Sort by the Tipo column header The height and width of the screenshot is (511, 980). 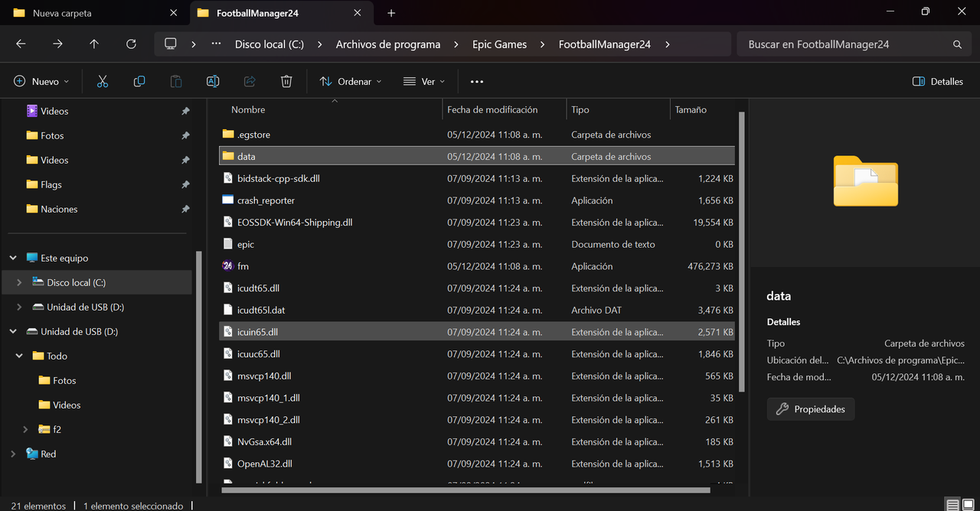580,109
